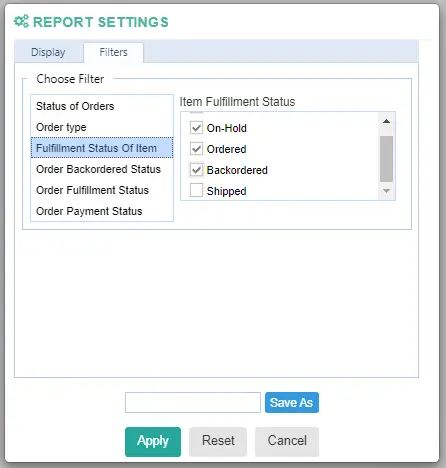Click the Report Settings gear icon
Image resolution: width=446 pixels, height=468 pixels.
click(x=21, y=22)
